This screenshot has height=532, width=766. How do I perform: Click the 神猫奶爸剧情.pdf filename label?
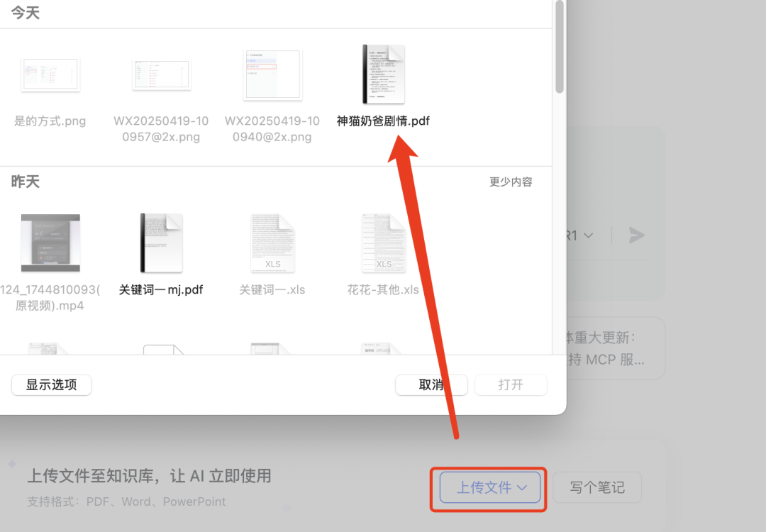pyautogui.click(x=383, y=121)
